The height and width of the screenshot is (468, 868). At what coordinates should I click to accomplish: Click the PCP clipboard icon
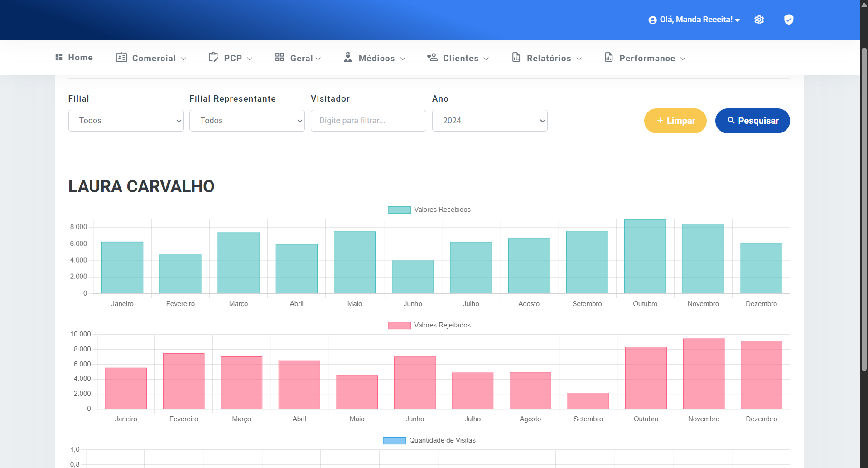[213, 57]
